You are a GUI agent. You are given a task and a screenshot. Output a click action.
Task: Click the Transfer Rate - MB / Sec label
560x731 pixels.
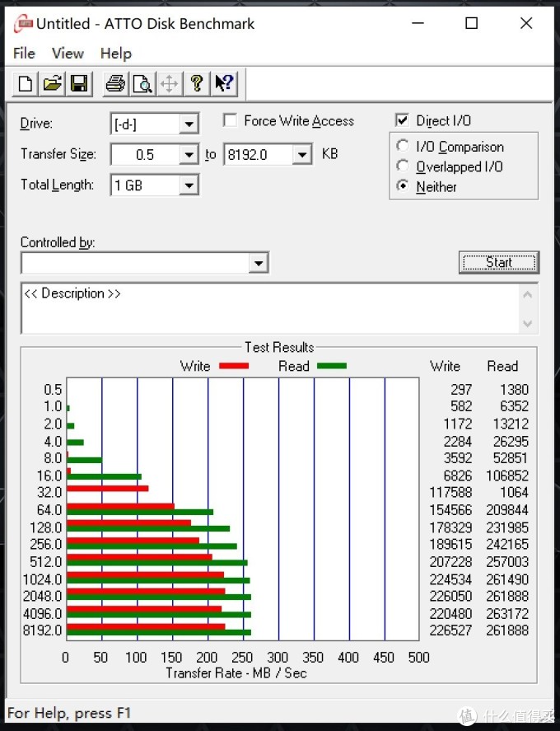(236, 673)
